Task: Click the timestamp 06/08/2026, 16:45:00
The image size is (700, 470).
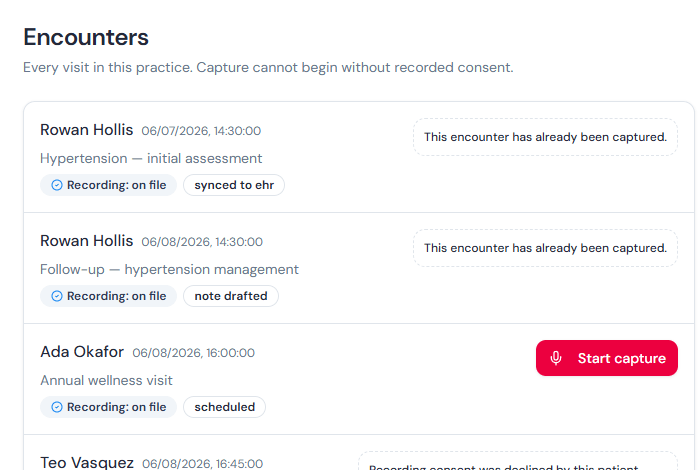Action: point(203,464)
